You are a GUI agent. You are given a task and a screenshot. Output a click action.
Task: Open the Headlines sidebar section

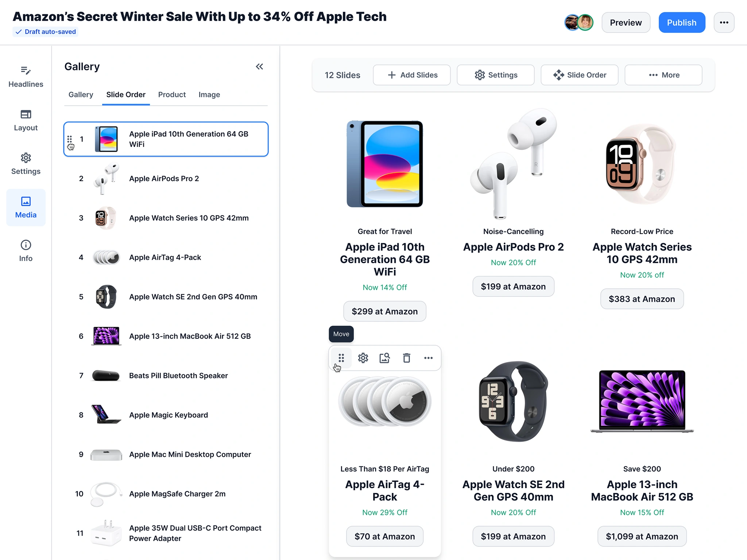point(26,77)
